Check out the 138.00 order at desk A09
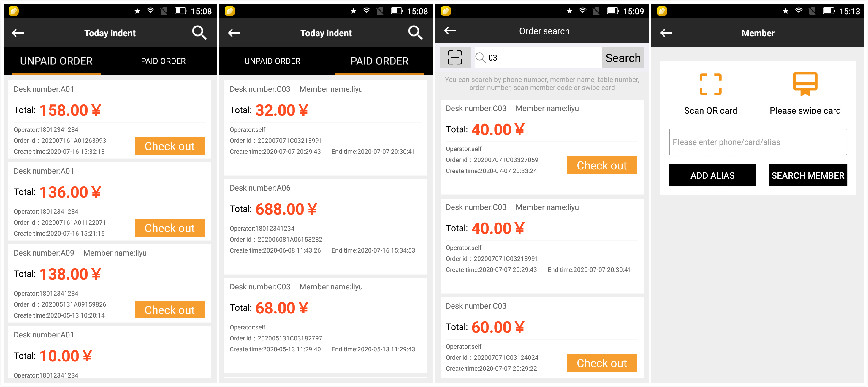 pos(170,310)
